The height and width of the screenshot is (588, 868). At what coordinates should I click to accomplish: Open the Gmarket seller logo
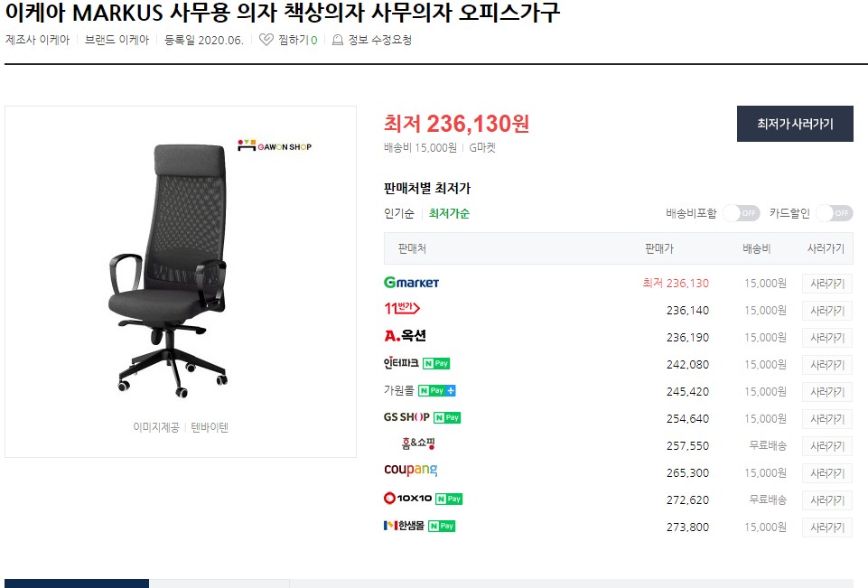tap(411, 283)
